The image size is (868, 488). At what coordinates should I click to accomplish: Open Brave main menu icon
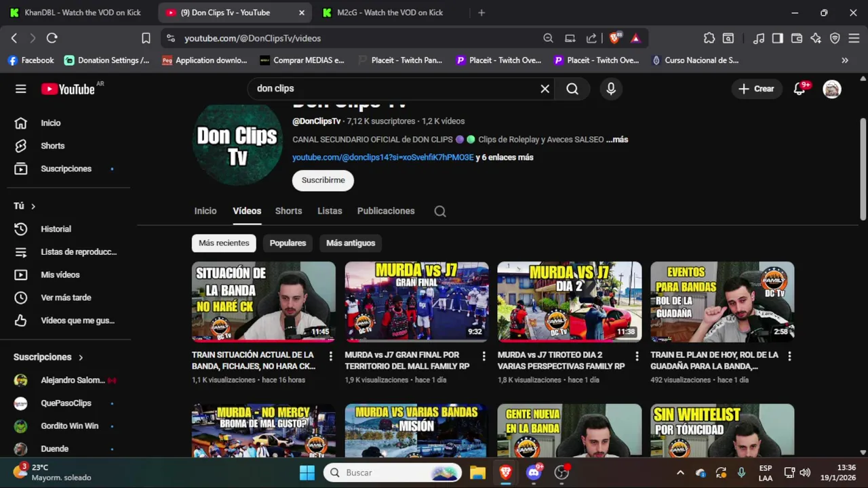[854, 39]
